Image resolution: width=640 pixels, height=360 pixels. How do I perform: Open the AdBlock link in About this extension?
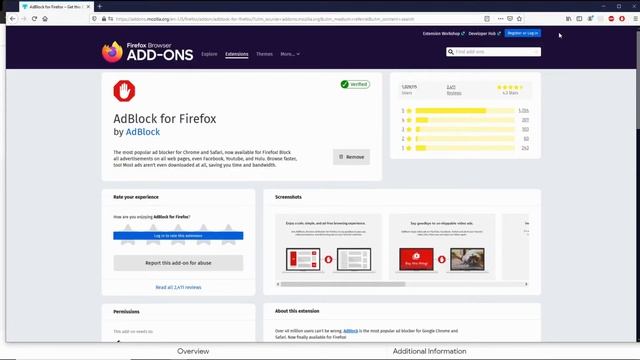[x=351, y=331]
